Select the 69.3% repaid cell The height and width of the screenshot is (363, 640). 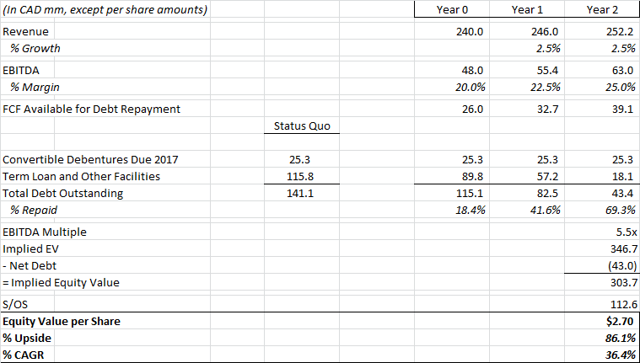(620, 210)
